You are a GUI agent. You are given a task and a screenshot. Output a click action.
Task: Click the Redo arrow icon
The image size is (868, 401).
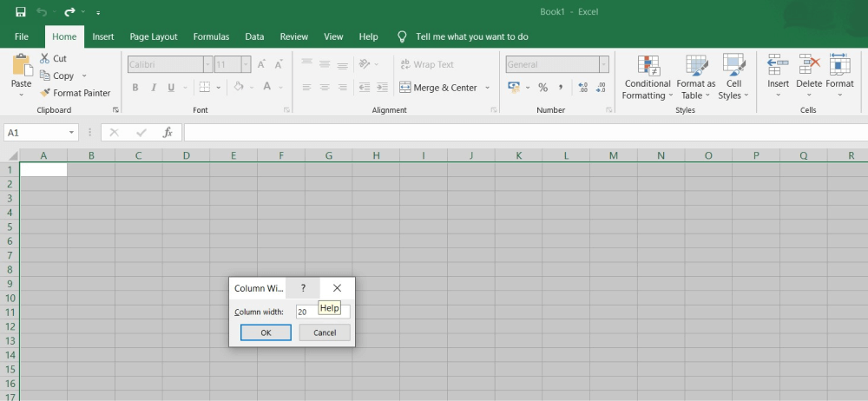[x=69, y=11]
